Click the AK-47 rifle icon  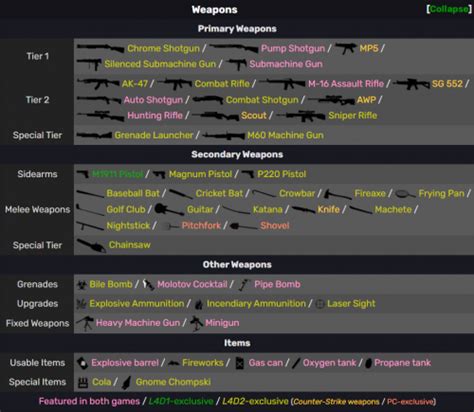point(98,84)
